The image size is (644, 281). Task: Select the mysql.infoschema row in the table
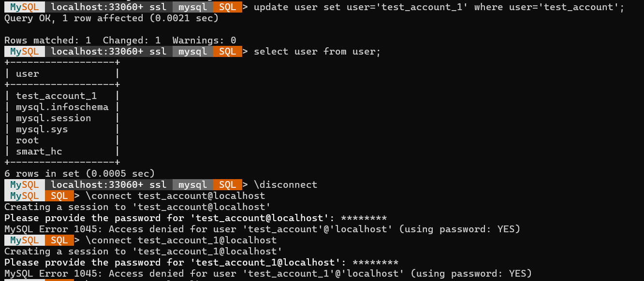tap(62, 107)
